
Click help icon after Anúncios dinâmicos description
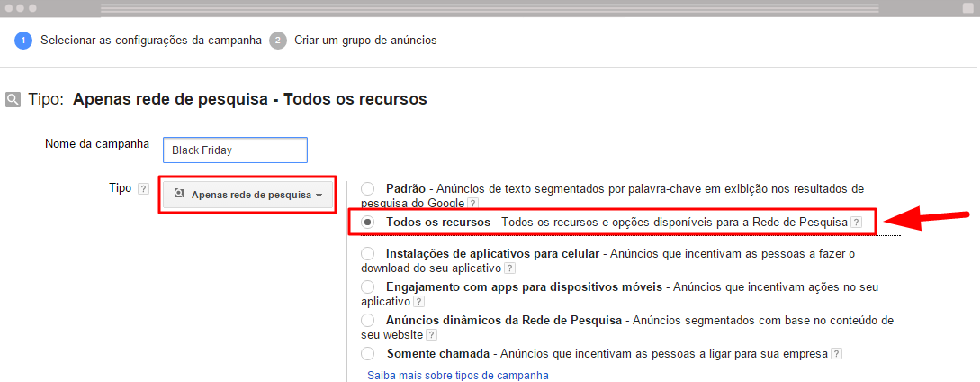431,335
